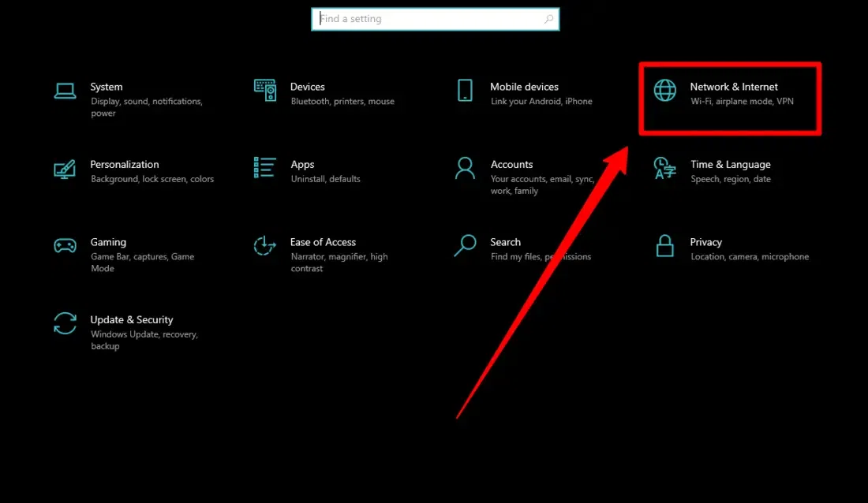Viewport: 868px width, 503px height.
Task: Click the Apps list icon
Action: (x=264, y=168)
